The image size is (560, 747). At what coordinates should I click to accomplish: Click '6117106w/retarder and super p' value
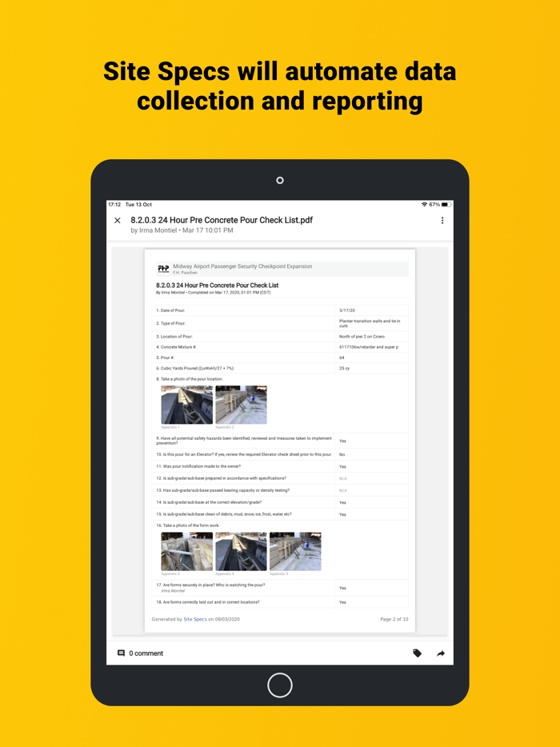pos(369,347)
